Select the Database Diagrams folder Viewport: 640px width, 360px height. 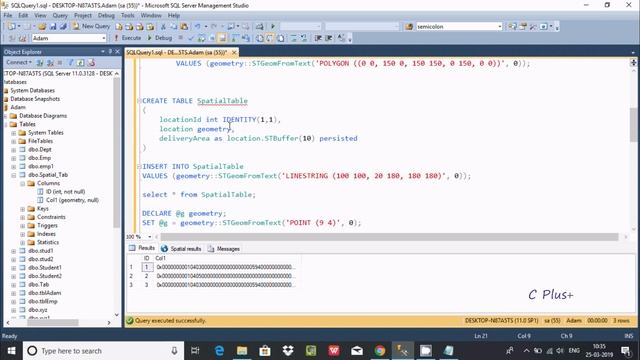click(x=43, y=116)
